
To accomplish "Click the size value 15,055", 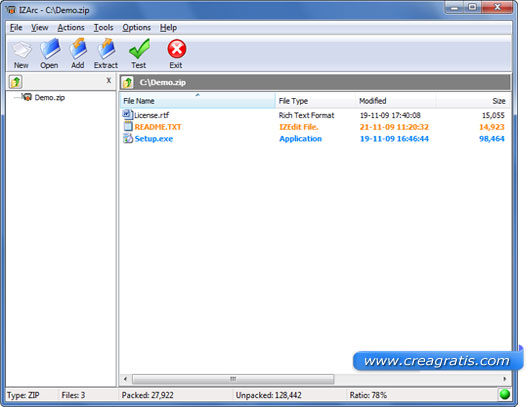I will [x=493, y=115].
